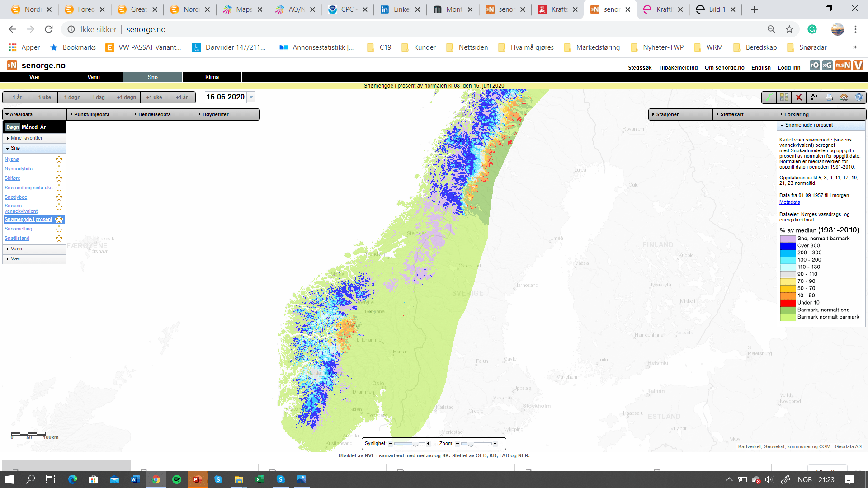The width and height of the screenshot is (868, 488).
Task: Expand the Stasjoner panel
Action: (681, 114)
